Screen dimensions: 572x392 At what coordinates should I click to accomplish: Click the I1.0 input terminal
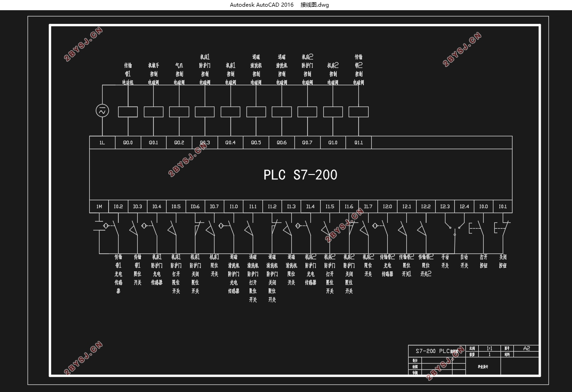tap(234, 206)
